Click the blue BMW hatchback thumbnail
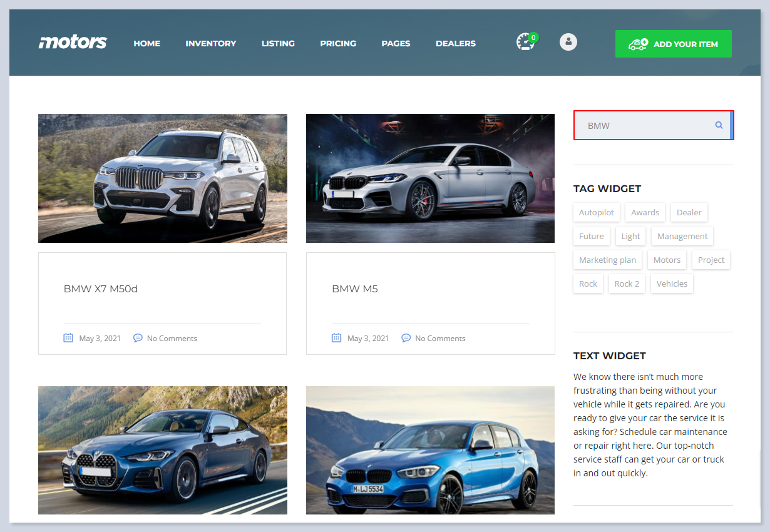 pyautogui.click(x=430, y=450)
